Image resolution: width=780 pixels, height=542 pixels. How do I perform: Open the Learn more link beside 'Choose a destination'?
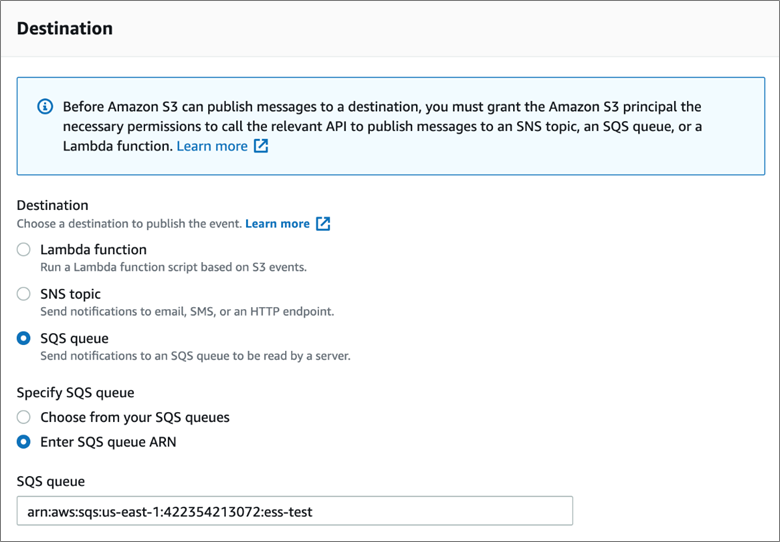pos(277,224)
